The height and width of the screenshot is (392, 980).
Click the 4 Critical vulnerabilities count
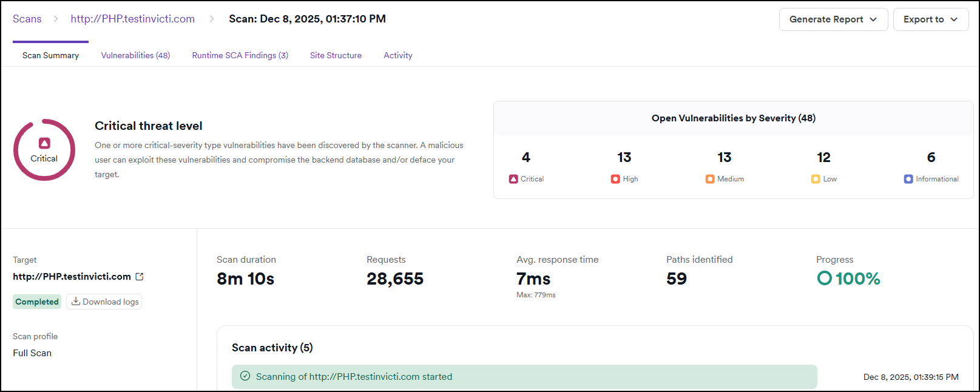tap(526, 157)
